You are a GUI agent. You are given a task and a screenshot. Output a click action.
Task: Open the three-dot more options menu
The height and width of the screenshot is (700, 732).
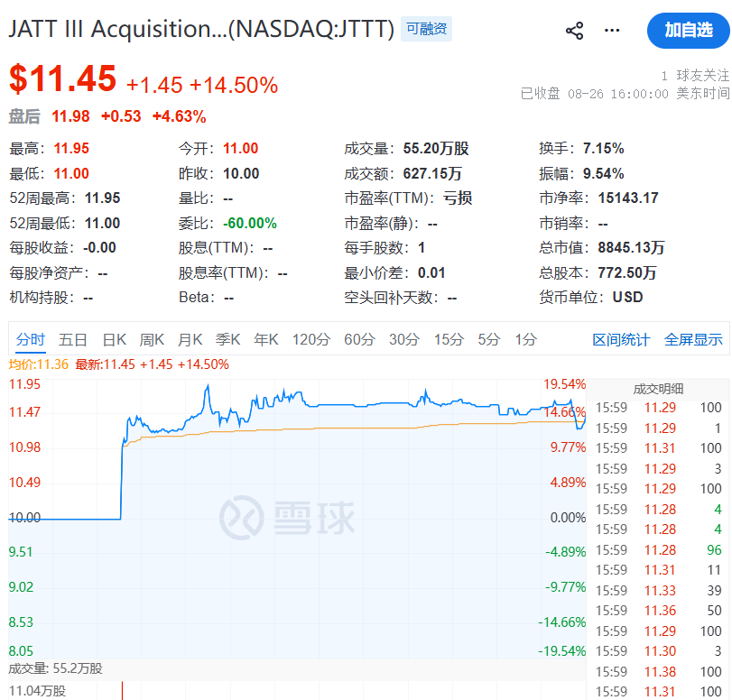[612, 31]
